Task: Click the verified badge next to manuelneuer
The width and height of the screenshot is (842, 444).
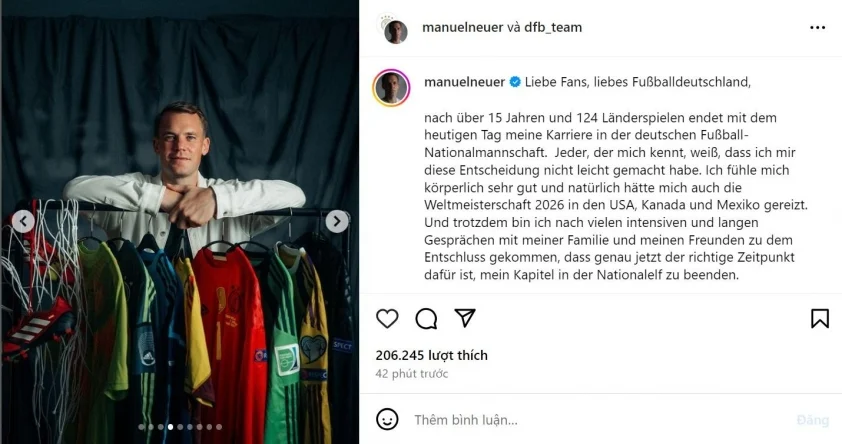Action: [x=515, y=81]
